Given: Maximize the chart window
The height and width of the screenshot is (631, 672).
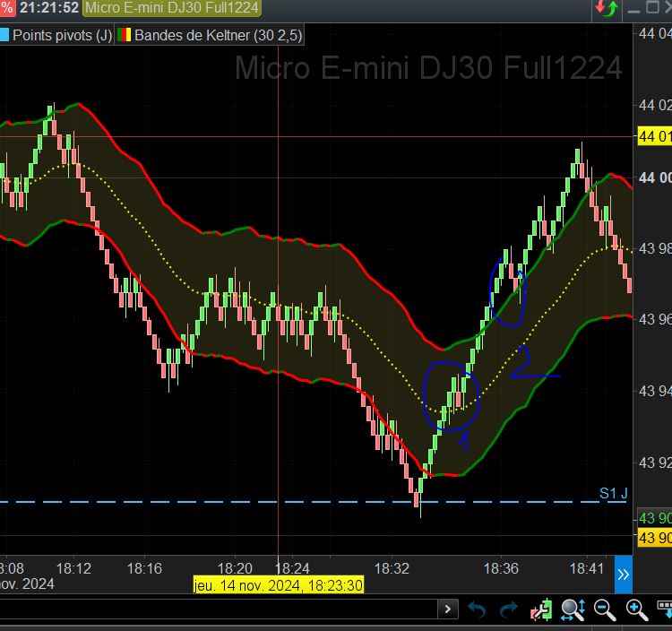Looking at the screenshot, I should [x=652, y=7].
